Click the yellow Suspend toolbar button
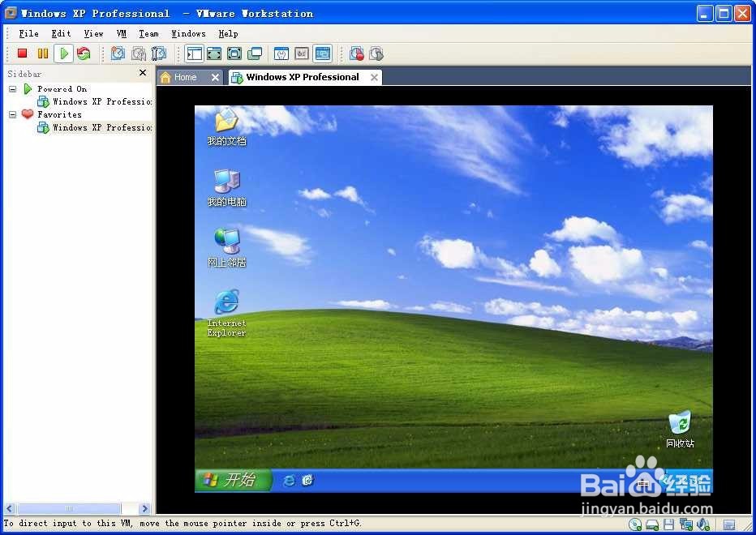This screenshot has width=756, height=535. tap(43, 53)
